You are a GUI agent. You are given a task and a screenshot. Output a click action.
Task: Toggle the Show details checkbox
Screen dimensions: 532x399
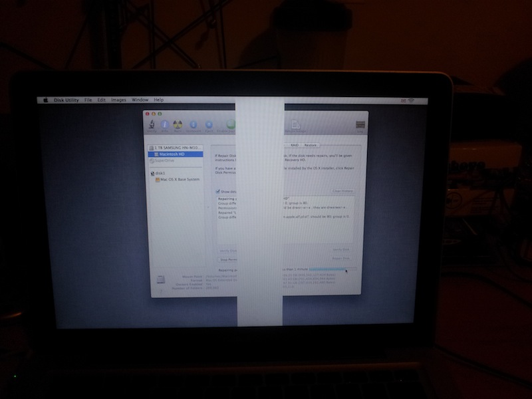(x=218, y=192)
